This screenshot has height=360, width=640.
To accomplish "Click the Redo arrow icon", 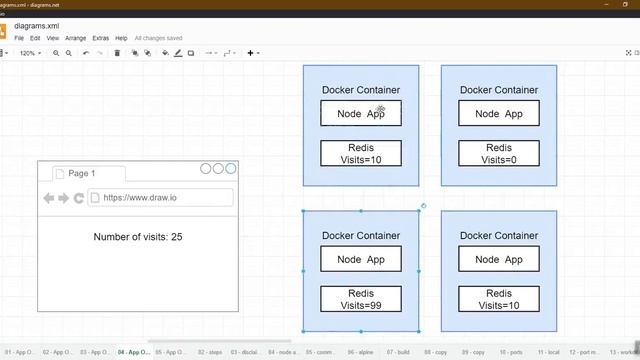I will 100,53.
